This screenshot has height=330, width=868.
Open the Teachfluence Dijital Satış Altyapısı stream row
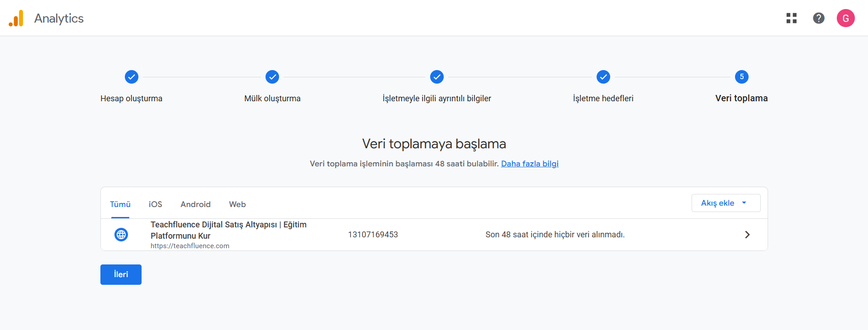[x=228, y=230]
